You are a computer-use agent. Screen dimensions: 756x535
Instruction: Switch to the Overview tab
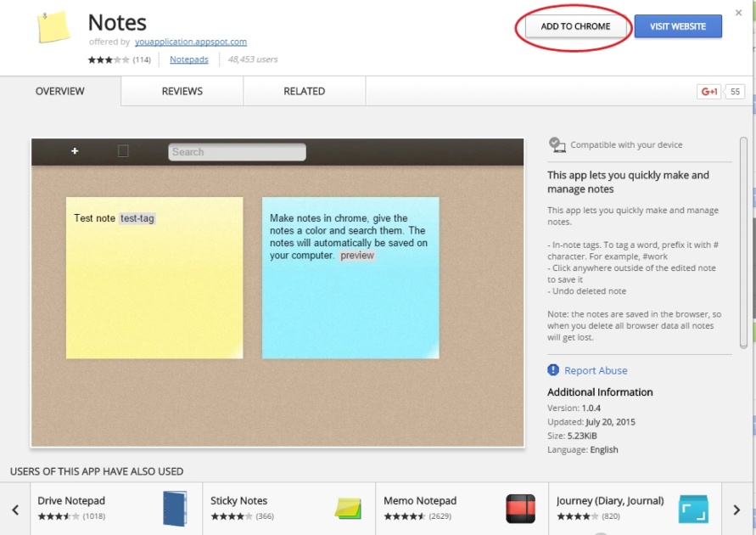pyautogui.click(x=59, y=91)
